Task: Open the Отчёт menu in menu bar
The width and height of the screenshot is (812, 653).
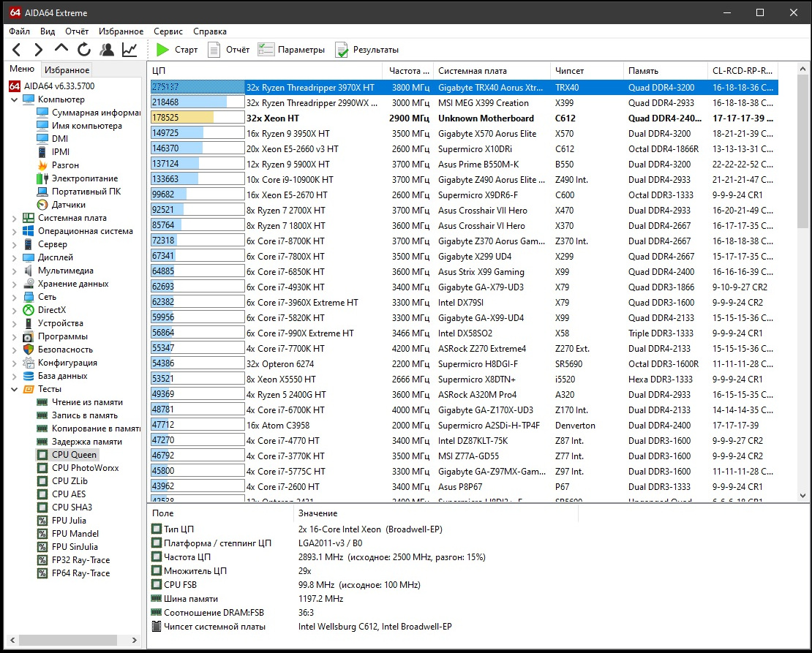Action: [x=77, y=31]
